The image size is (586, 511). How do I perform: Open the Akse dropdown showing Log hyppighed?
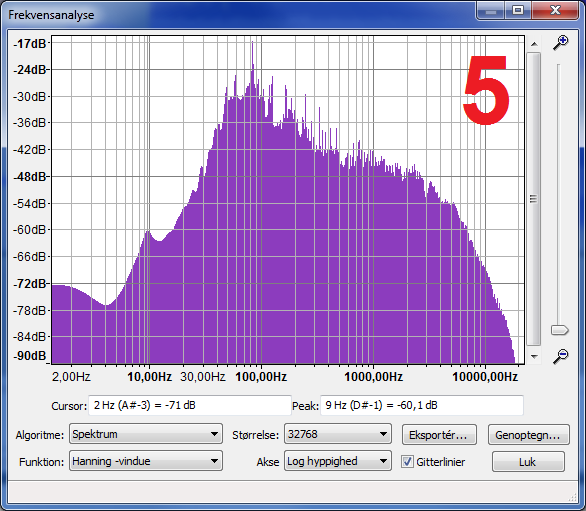pos(337,461)
